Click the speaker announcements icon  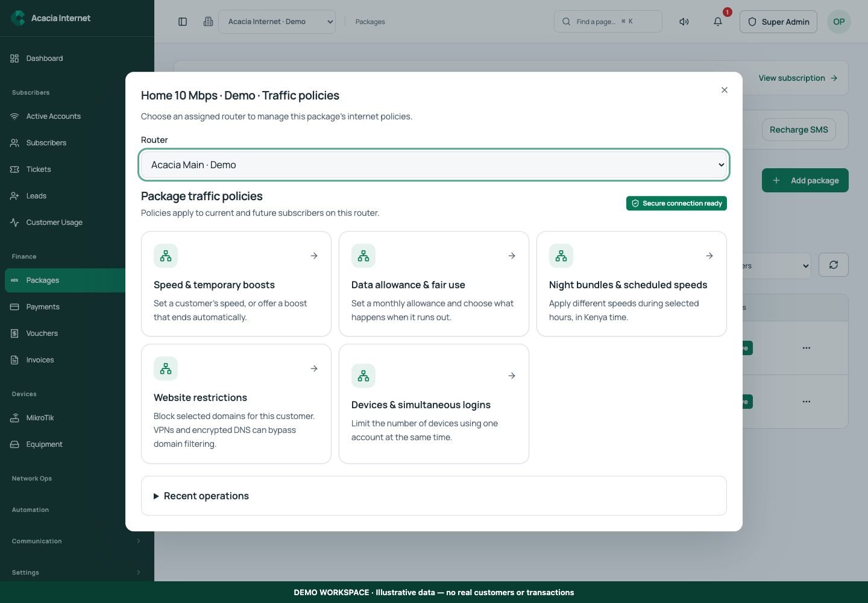[x=684, y=22]
